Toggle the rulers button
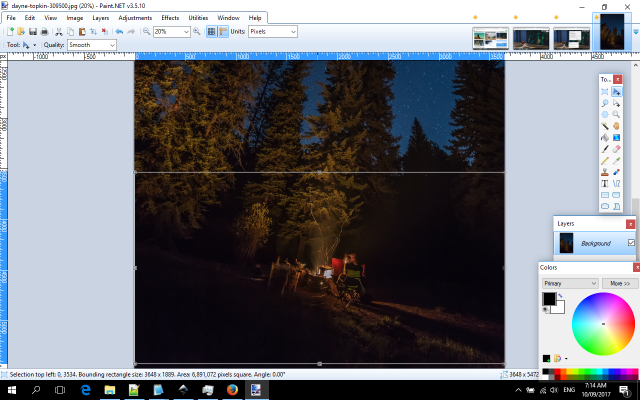640x400 pixels. (x=223, y=31)
